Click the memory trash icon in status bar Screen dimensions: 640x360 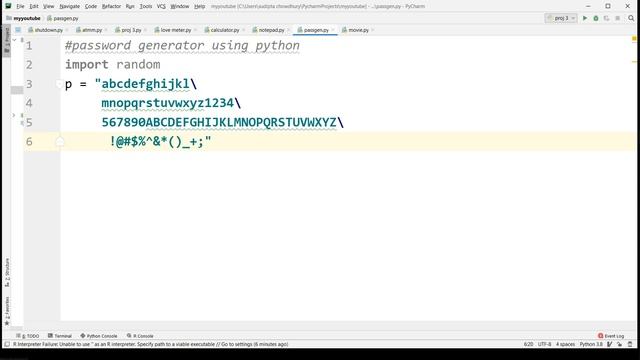point(630,344)
